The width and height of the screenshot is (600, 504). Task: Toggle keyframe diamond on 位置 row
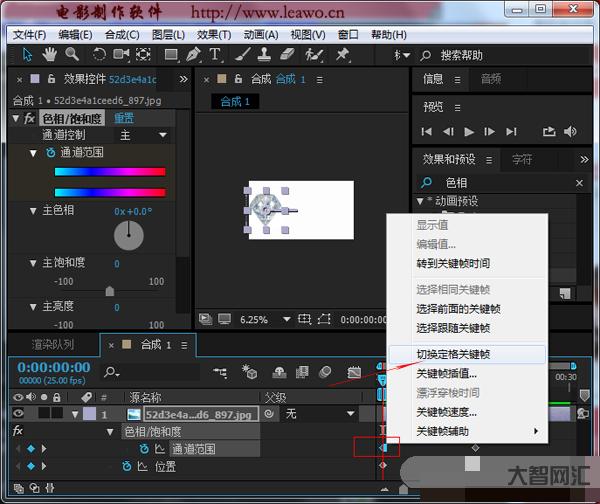pyautogui.click(x=29, y=466)
